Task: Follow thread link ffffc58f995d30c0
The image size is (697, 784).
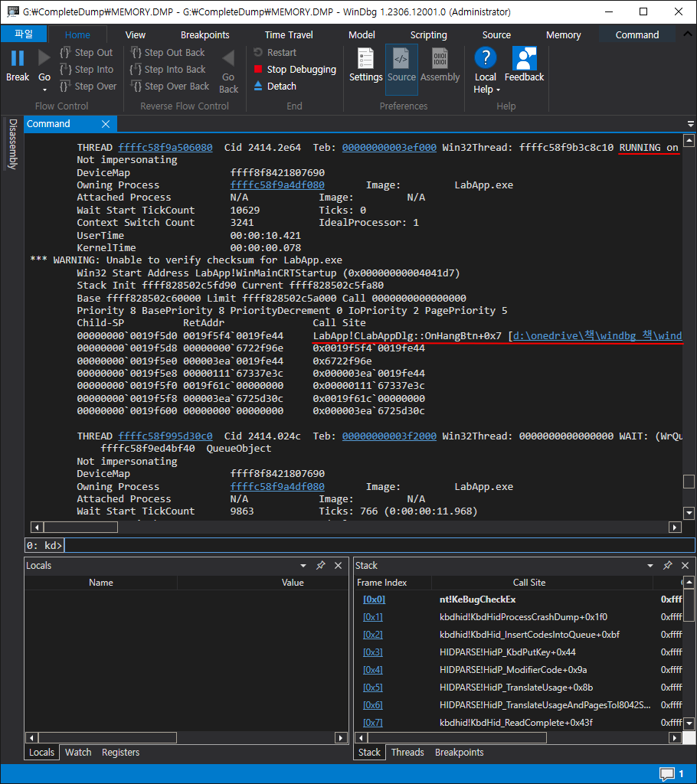Action: pos(165,436)
